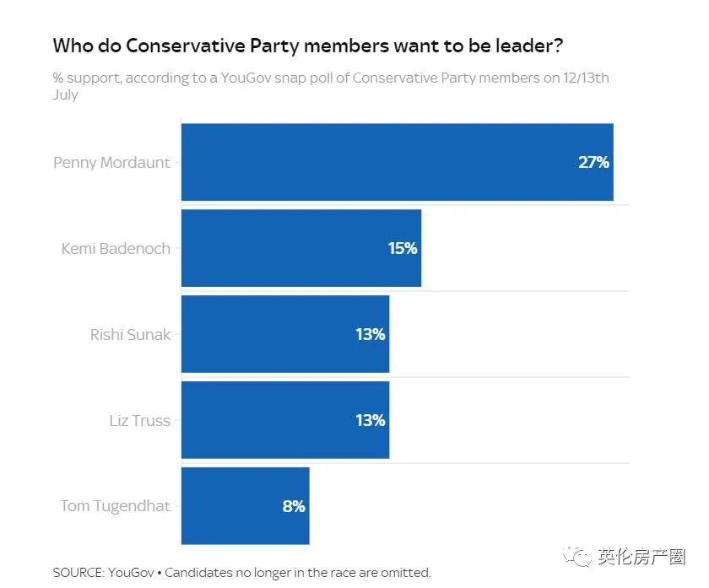Select the Rishi Sunak name label
This screenshot has width=709, height=588.
point(130,334)
